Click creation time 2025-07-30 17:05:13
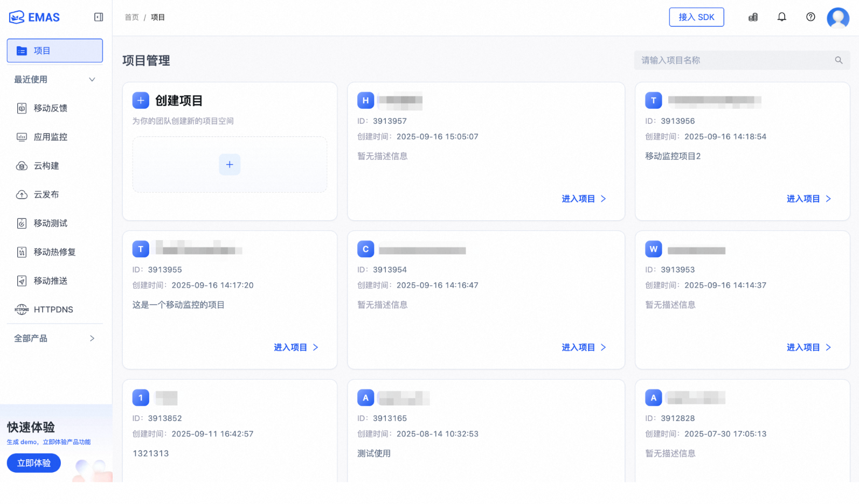Viewport: 859px width, 504px height. 725,434
